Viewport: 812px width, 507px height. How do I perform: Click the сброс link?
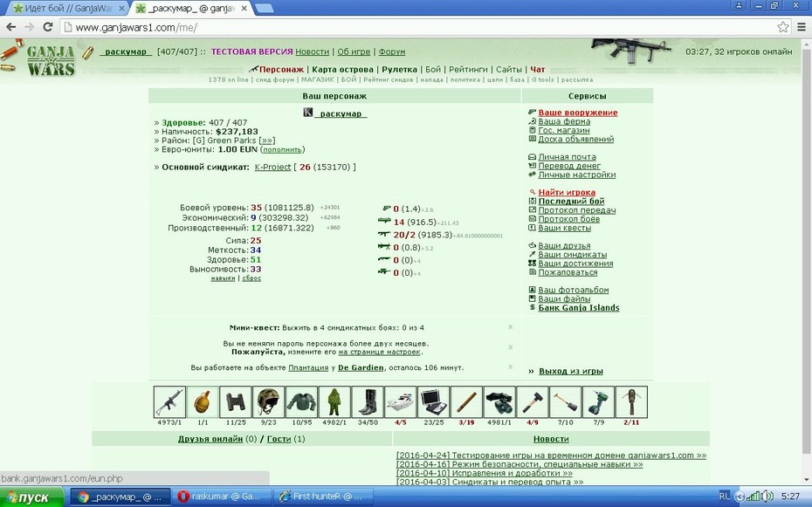[x=251, y=278]
